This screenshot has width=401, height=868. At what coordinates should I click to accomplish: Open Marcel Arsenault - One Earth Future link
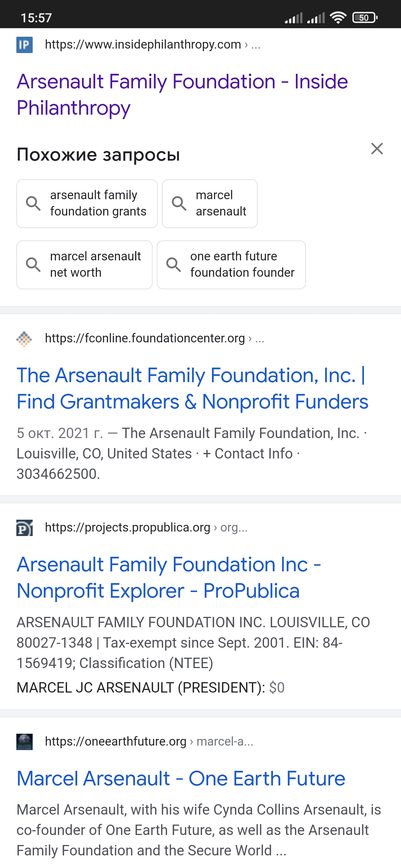click(181, 778)
